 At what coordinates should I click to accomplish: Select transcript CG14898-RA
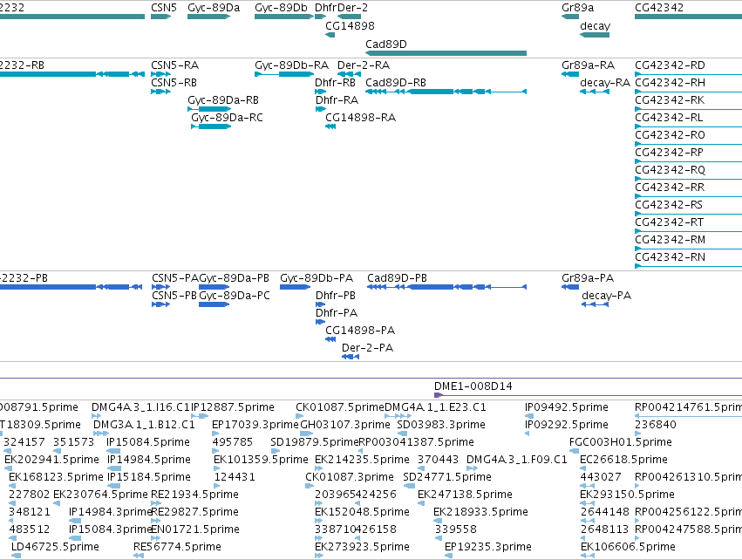360,118
